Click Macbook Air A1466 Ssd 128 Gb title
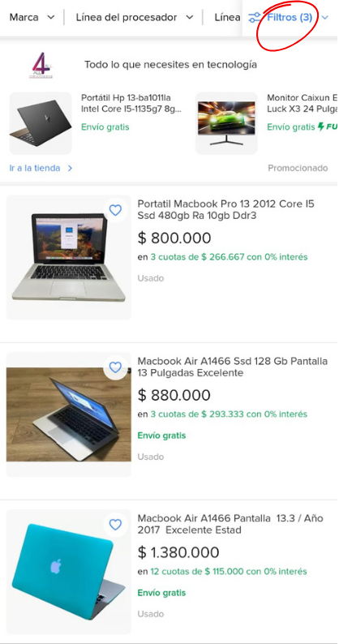 pyautogui.click(x=233, y=367)
